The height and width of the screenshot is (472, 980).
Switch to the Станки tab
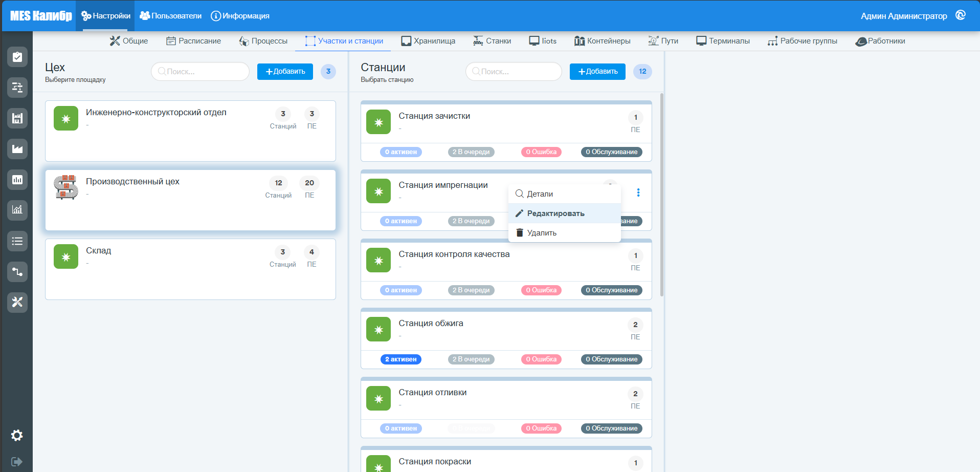(492, 41)
